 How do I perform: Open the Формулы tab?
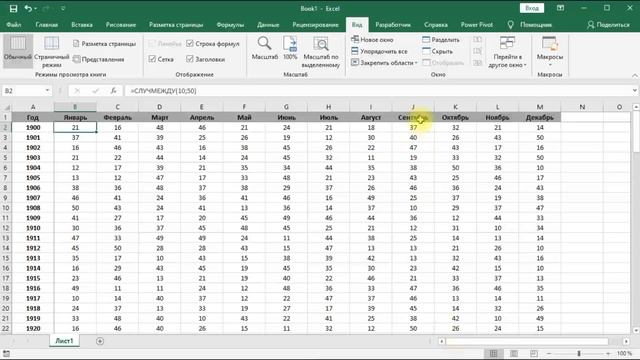(230, 24)
